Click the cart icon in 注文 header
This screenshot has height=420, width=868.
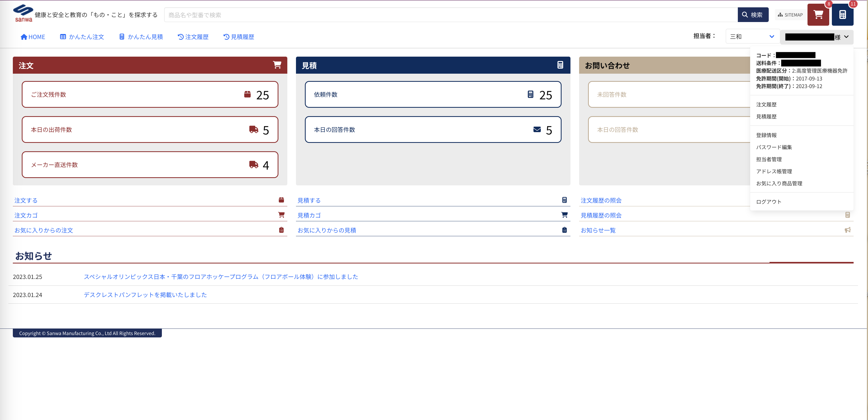point(277,65)
